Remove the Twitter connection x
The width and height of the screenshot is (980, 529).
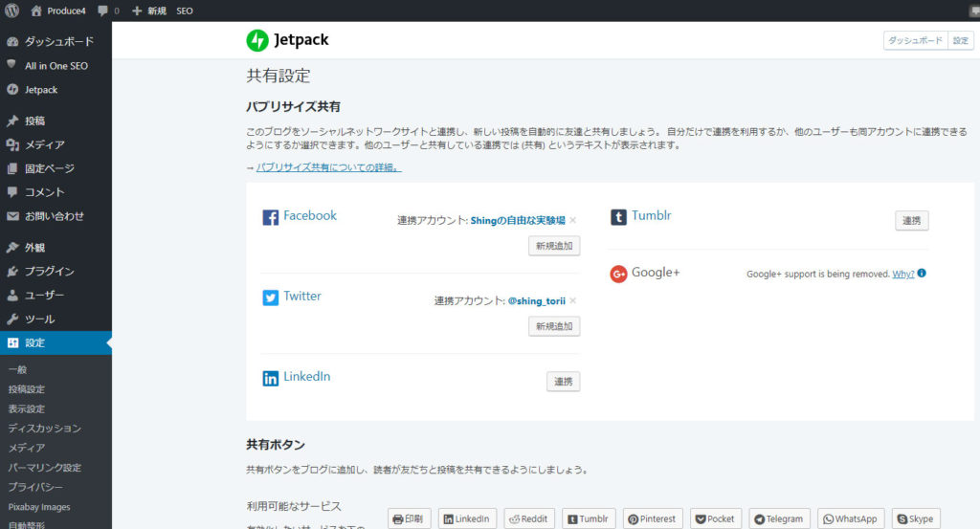573,300
